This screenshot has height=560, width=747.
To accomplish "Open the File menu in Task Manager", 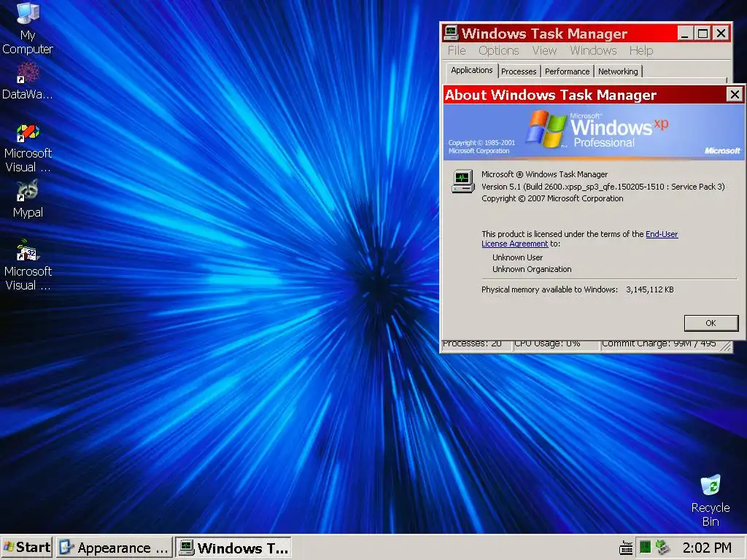I will [457, 50].
